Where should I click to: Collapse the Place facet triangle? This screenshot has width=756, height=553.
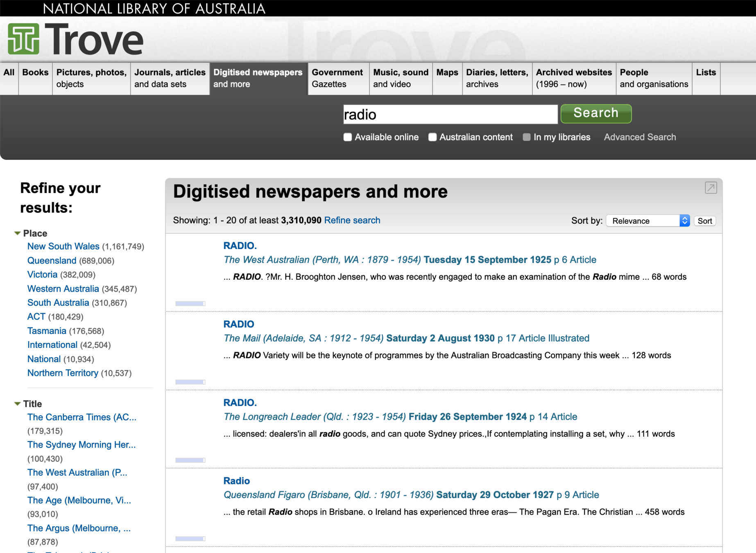17,233
